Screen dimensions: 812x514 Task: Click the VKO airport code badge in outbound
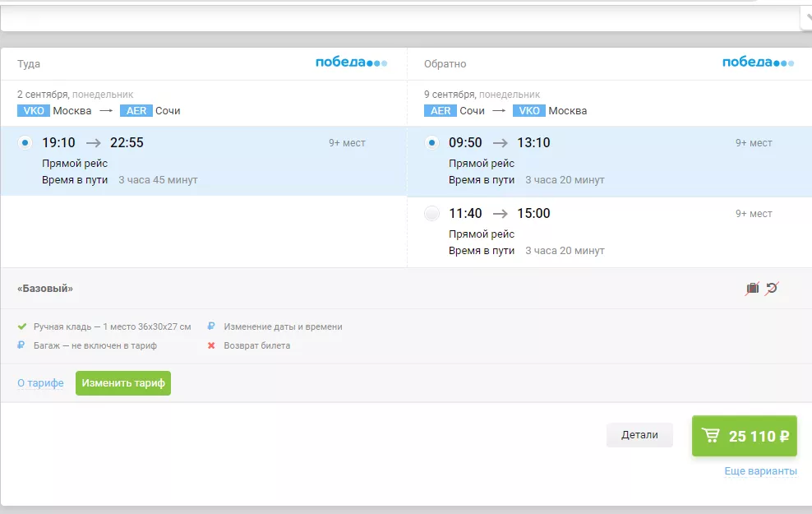pyautogui.click(x=33, y=111)
